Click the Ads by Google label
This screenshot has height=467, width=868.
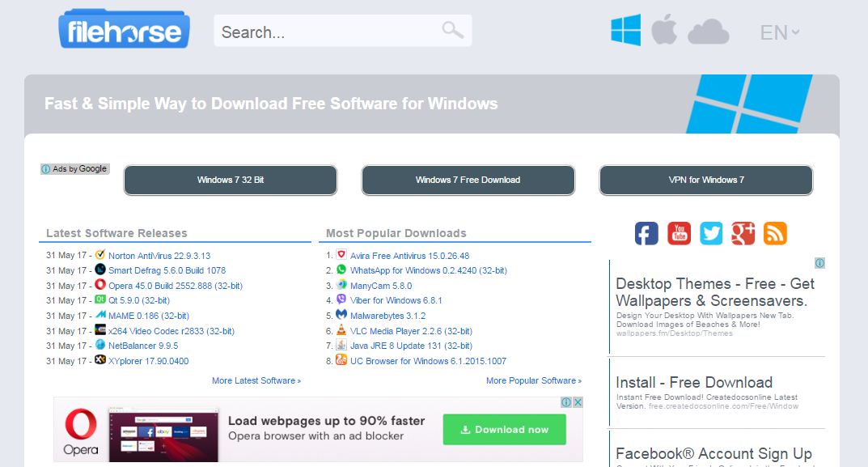coord(75,169)
